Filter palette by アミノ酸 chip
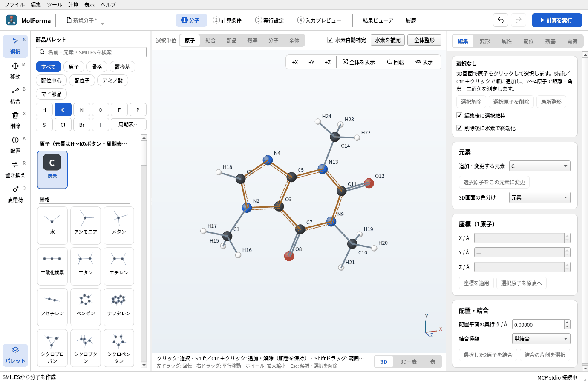The image size is (588, 383). pos(112,80)
